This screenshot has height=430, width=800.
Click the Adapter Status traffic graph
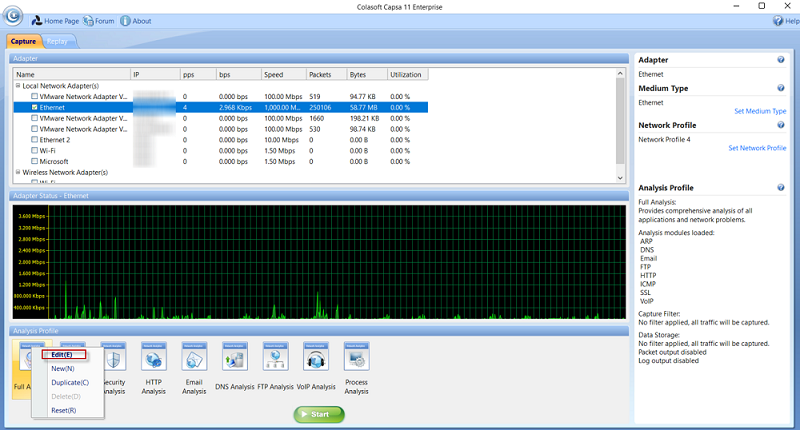319,262
